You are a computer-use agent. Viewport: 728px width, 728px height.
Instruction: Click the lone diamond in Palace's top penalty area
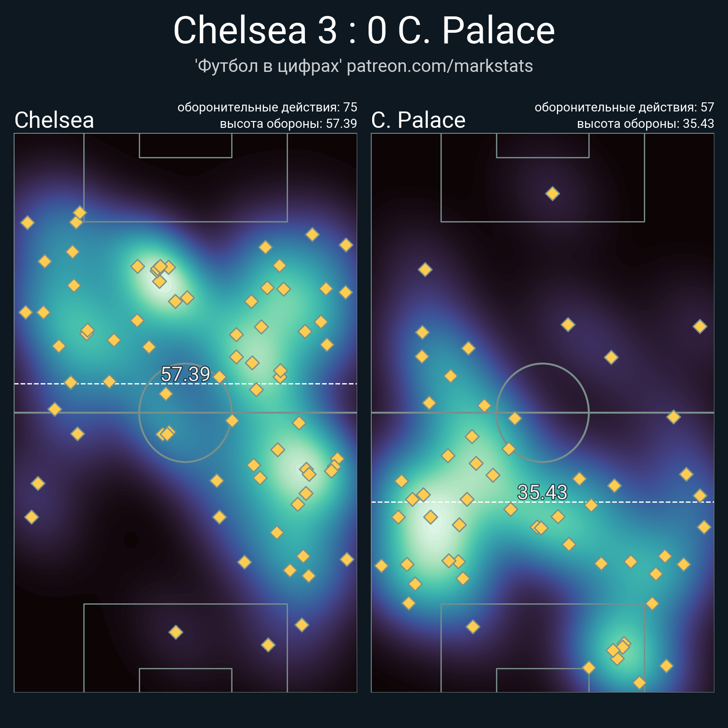pyautogui.click(x=552, y=193)
